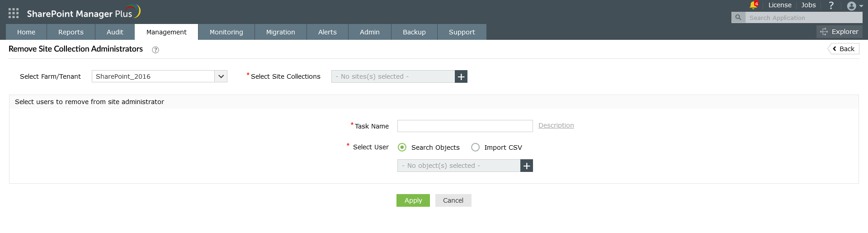Click the Task Name input field
The image size is (868, 233).
coord(465,126)
